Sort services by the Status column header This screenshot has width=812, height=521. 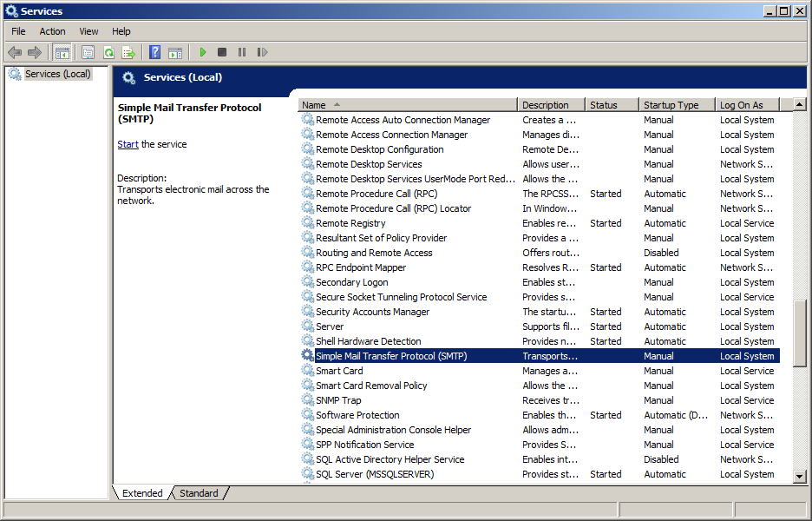pyautogui.click(x=612, y=105)
